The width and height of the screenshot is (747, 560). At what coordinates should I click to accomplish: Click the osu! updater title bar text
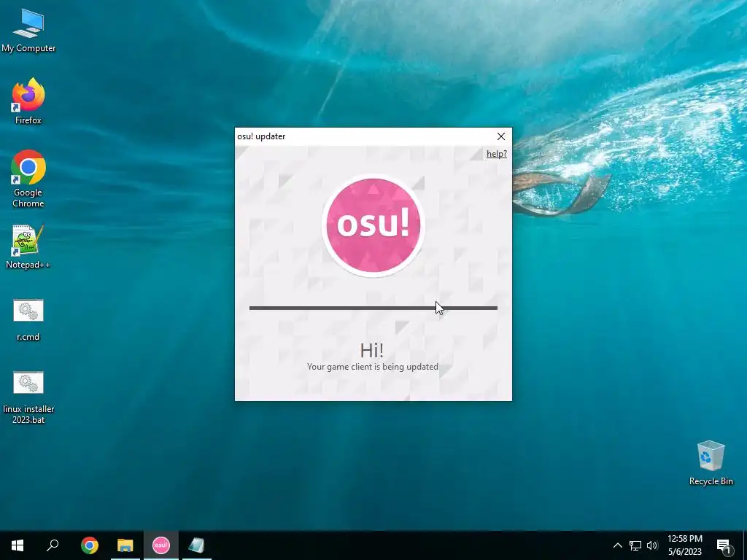point(261,136)
